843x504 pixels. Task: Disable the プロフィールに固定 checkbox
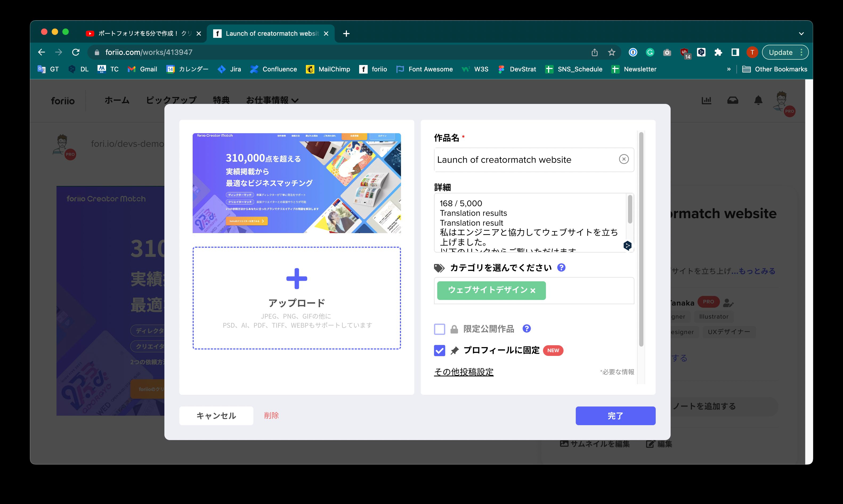click(x=440, y=351)
